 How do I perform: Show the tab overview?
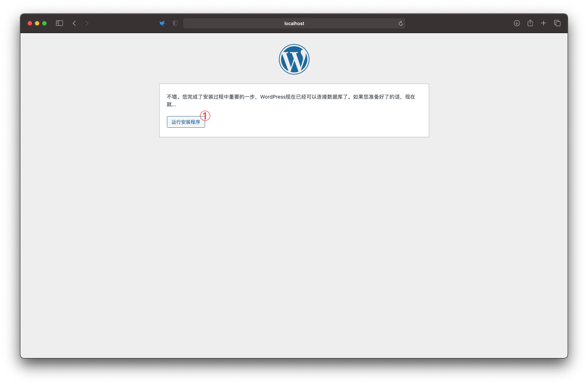click(557, 23)
